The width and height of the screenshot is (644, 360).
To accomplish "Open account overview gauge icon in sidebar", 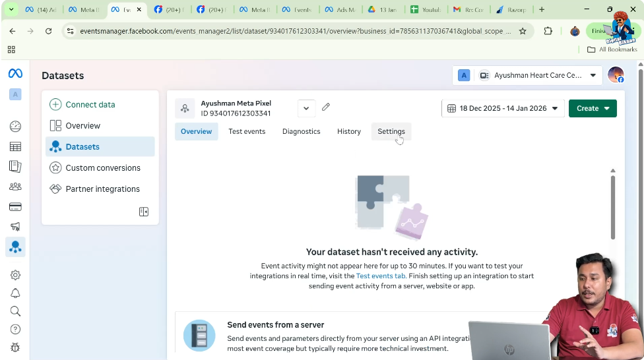I will [15, 127].
